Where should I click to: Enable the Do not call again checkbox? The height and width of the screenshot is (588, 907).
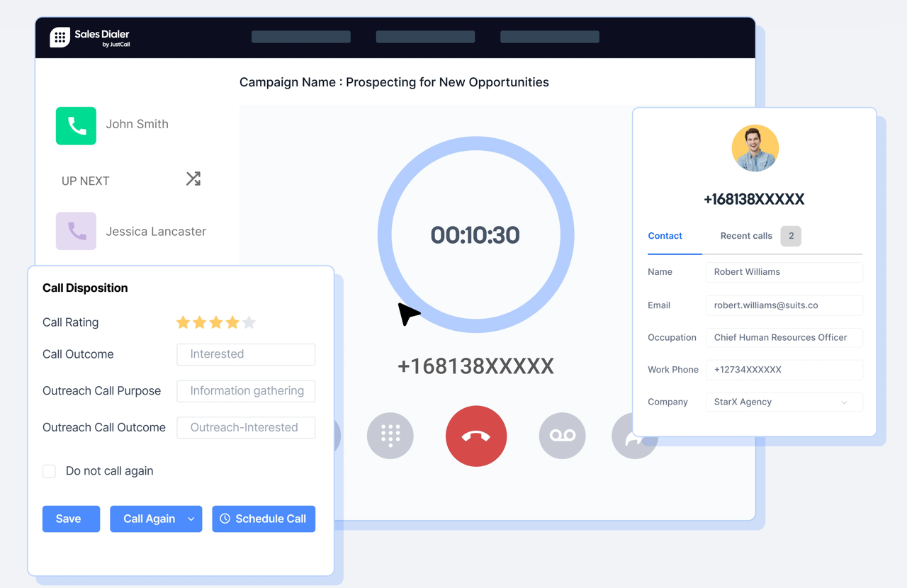tap(50, 471)
